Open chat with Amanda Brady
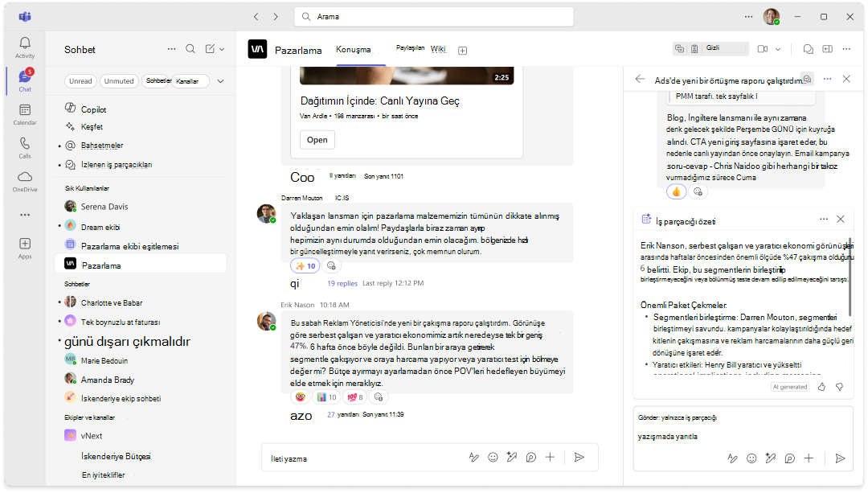 coord(141,380)
